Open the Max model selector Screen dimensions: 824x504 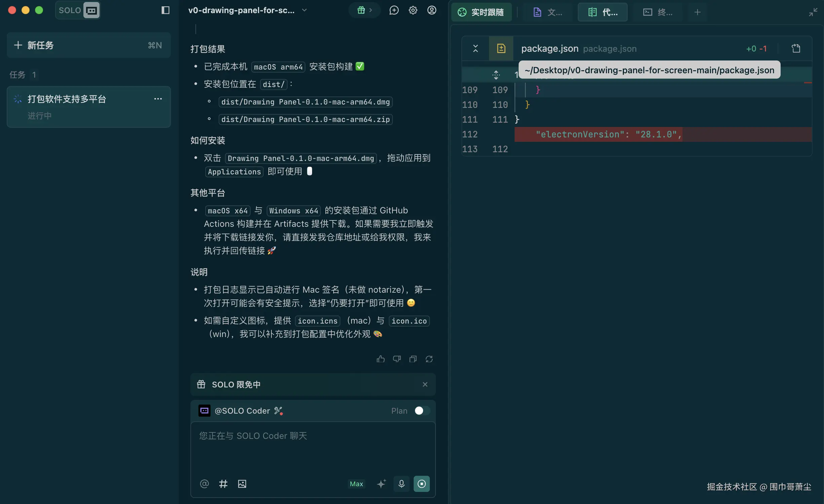[356, 484]
